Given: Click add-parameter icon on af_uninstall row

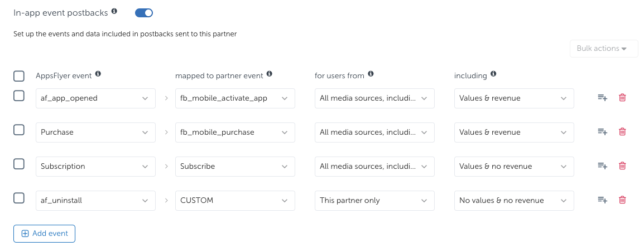Looking at the screenshot, I should [x=602, y=200].
